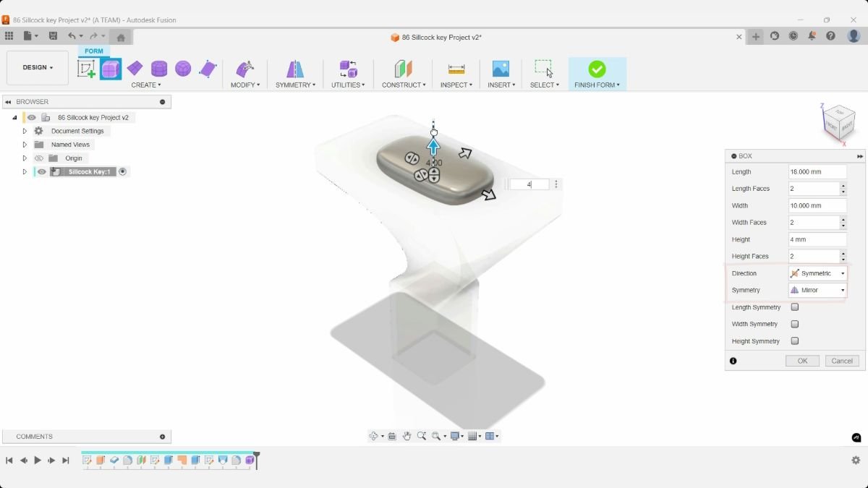Play the design timeline

coord(38,461)
